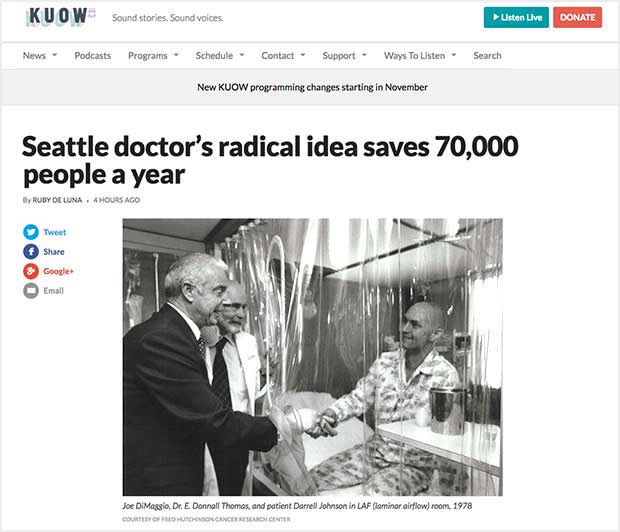Click the Tweet text link

(55, 232)
